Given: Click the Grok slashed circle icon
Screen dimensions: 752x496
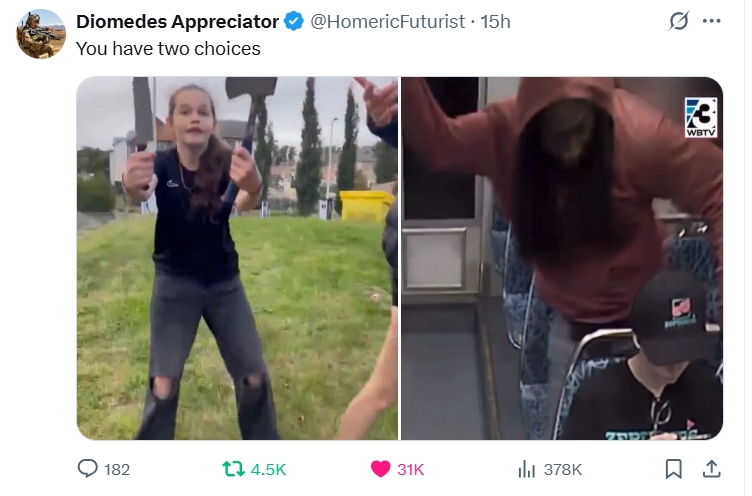Looking at the screenshot, I should pyautogui.click(x=679, y=21).
